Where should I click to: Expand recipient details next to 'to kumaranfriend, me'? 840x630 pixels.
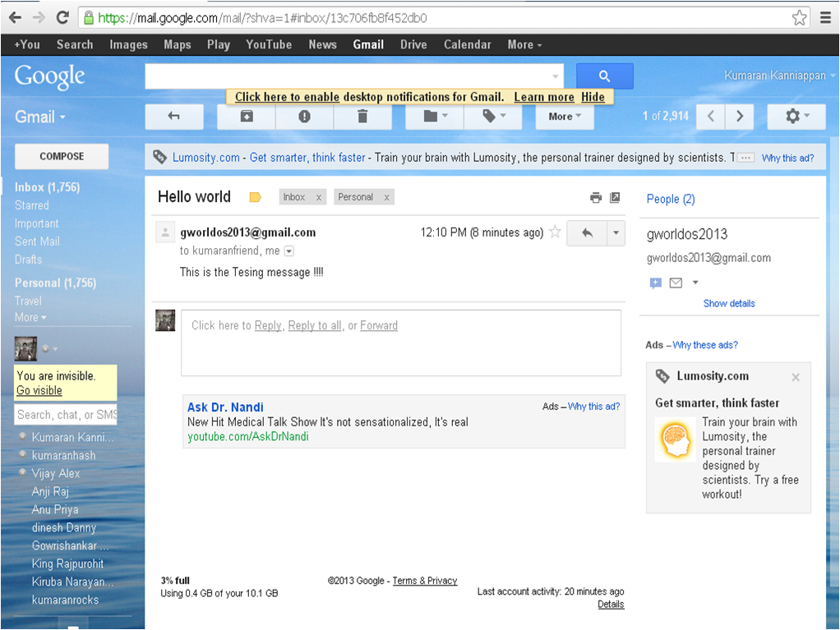[x=288, y=251]
